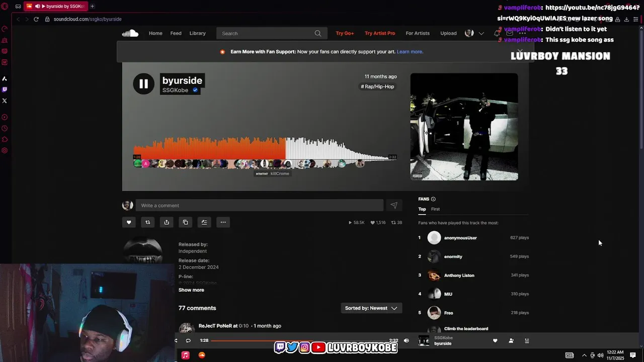644x362 pixels.
Task: Open the Feed page
Action: (x=176, y=33)
